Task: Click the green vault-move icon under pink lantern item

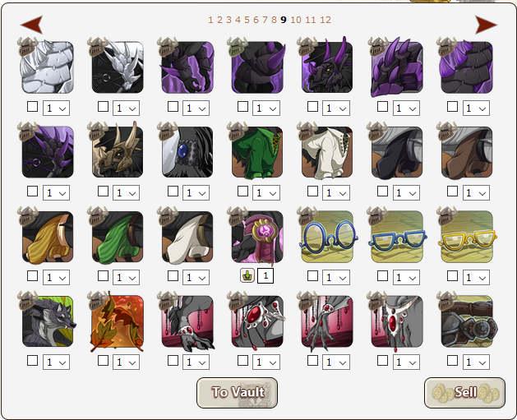Action: tap(247, 275)
